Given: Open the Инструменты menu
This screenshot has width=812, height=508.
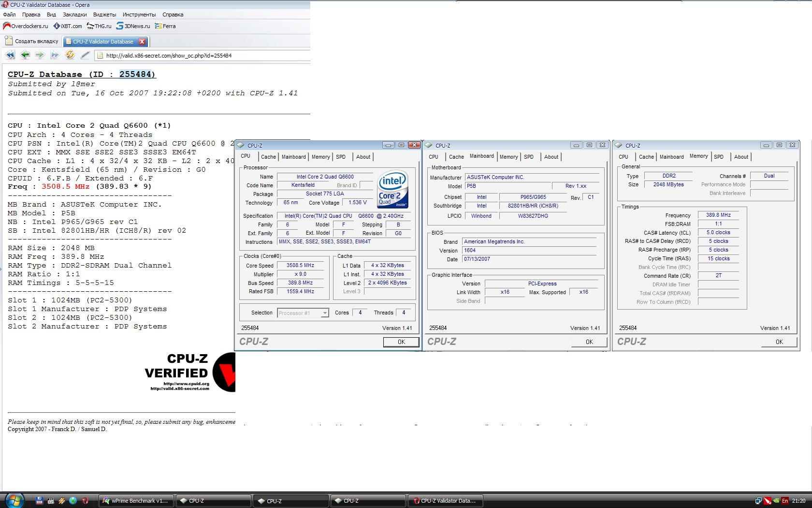Looking at the screenshot, I should tap(139, 15).
